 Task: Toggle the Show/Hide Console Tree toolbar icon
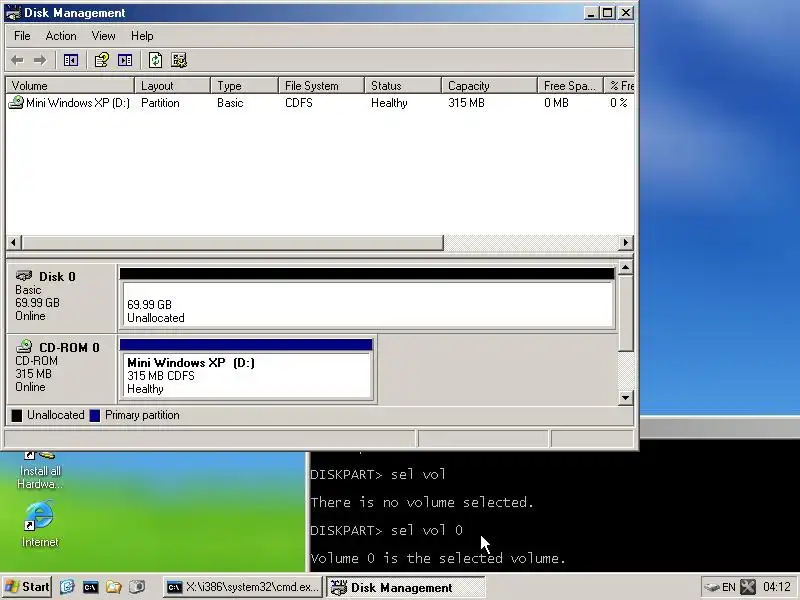(70, 60)
